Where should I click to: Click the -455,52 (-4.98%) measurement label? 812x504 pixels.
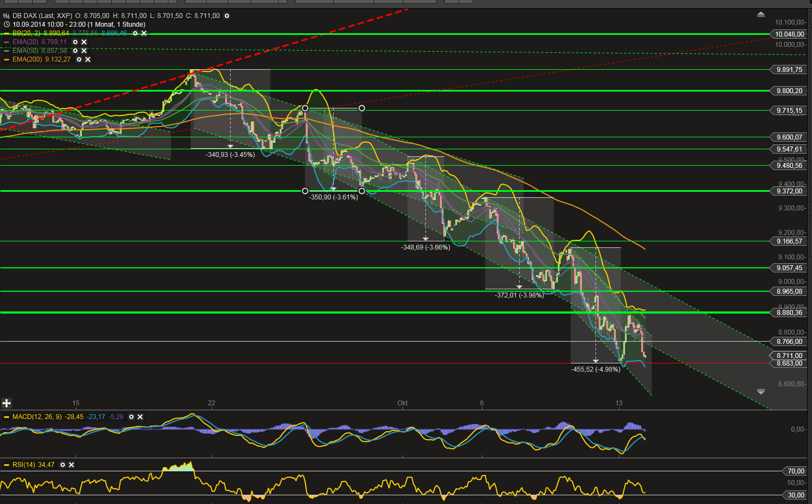[596, 369]
